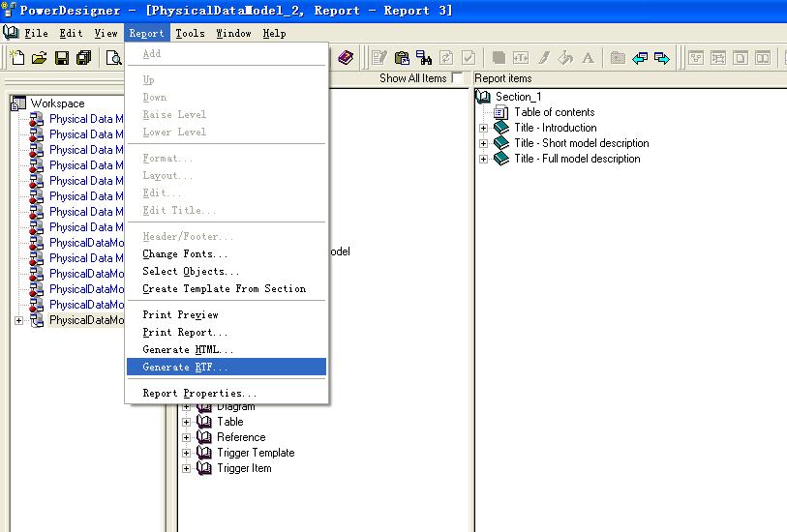Choose Create Template From Section

coord(227,289)
